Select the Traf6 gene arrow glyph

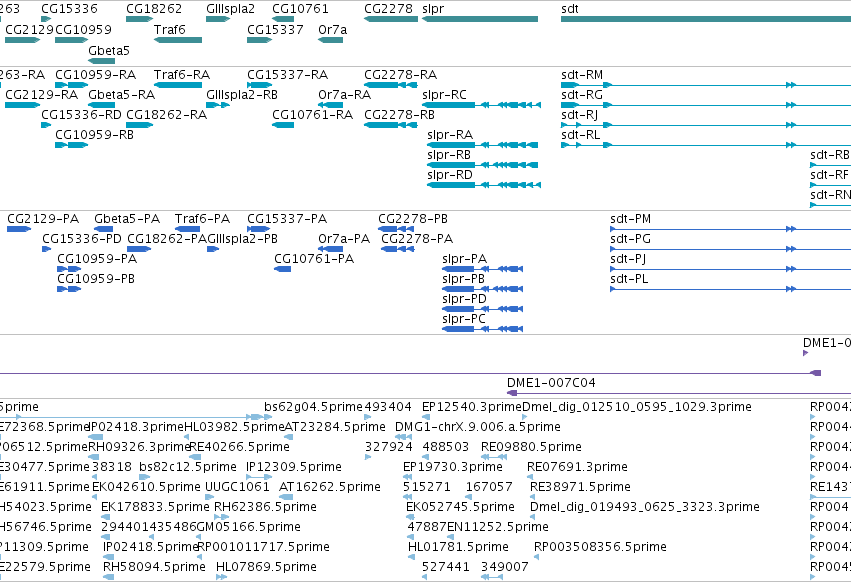click(x=178, y=40)
